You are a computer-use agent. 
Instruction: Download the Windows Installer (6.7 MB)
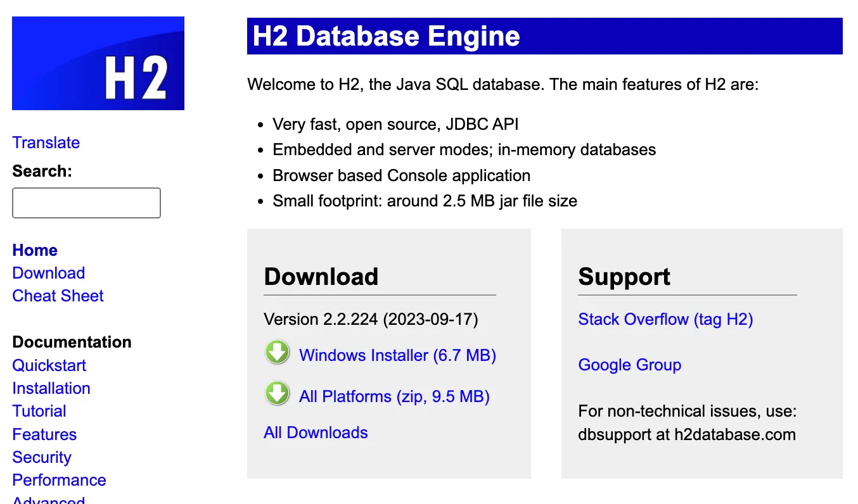[397, 355]
